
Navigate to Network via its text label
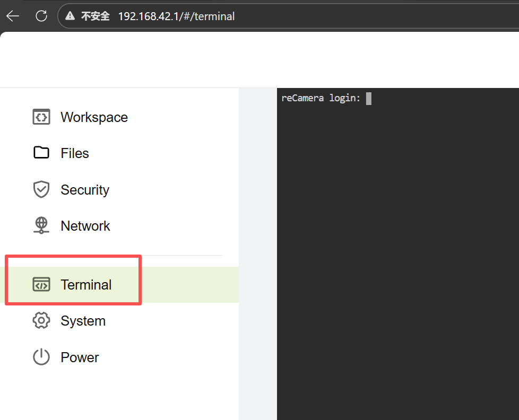pos(85,226)
